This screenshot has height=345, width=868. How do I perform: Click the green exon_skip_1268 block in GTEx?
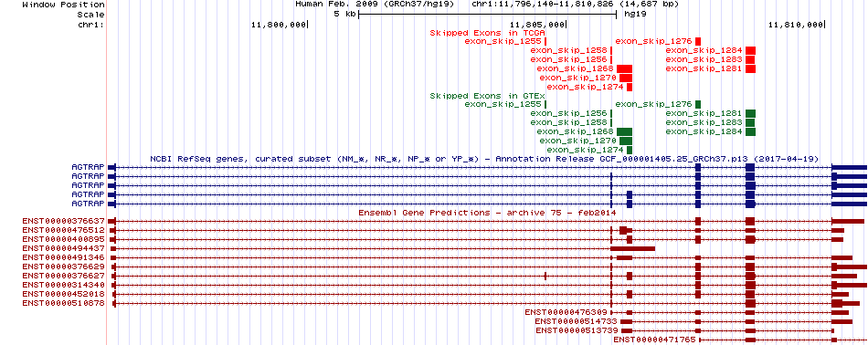tap(624, 131)
